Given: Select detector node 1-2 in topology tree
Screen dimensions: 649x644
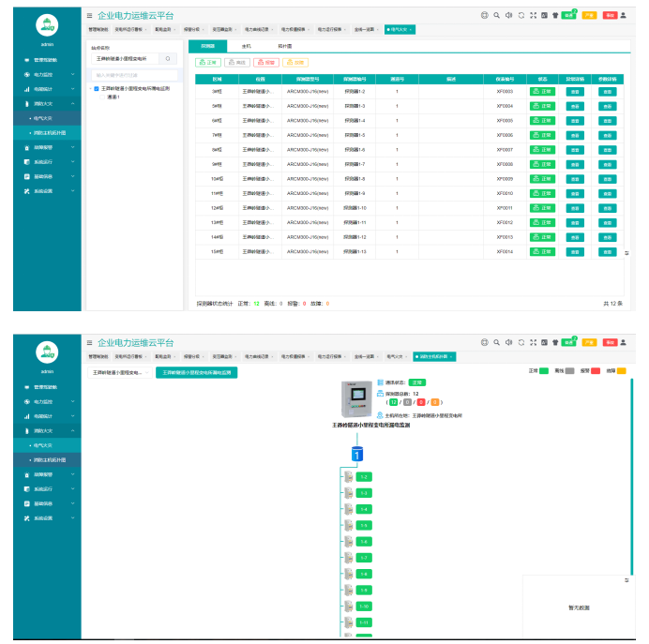Looking at the screenshot, I should [x=364, y=477].
